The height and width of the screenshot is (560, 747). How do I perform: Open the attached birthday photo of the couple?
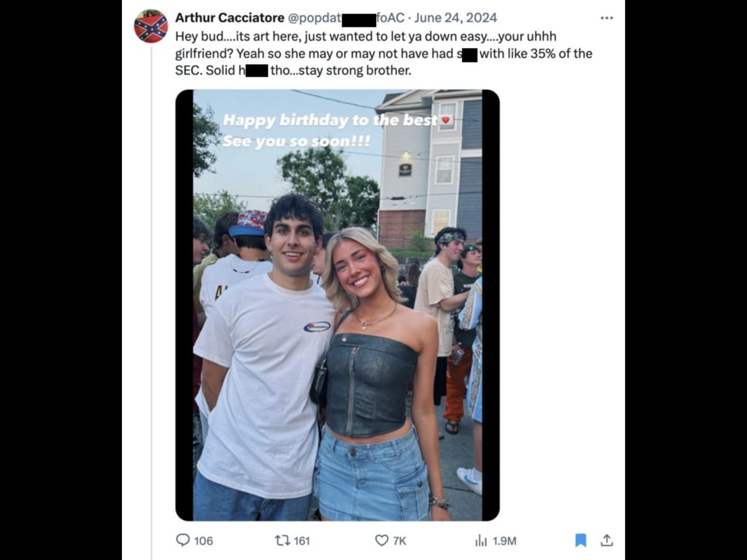point(339,305)
